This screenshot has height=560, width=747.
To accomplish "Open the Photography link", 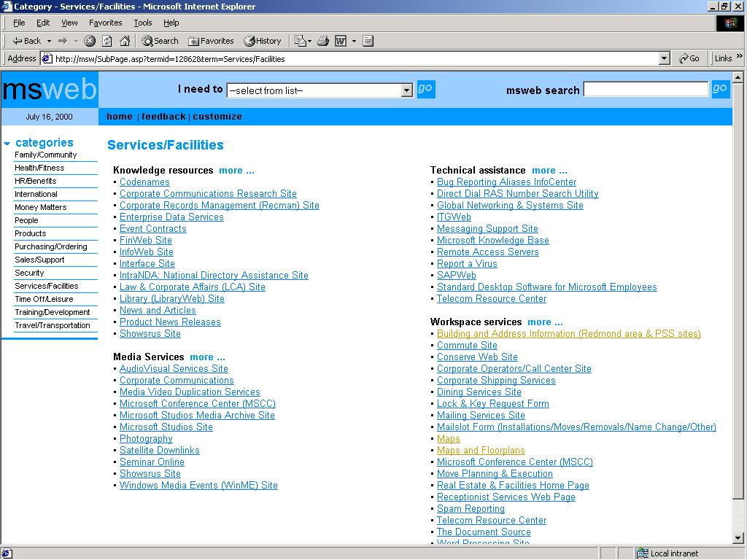I will point(146,438).
